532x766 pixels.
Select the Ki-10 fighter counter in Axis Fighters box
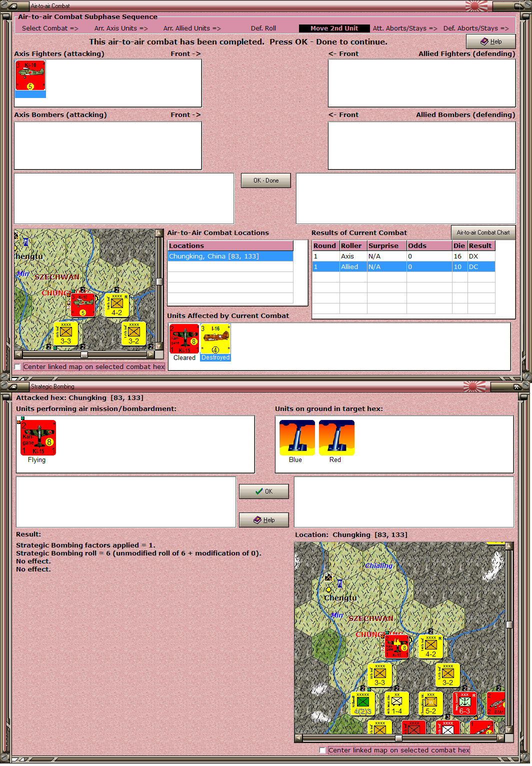click(x=30, y=76)
